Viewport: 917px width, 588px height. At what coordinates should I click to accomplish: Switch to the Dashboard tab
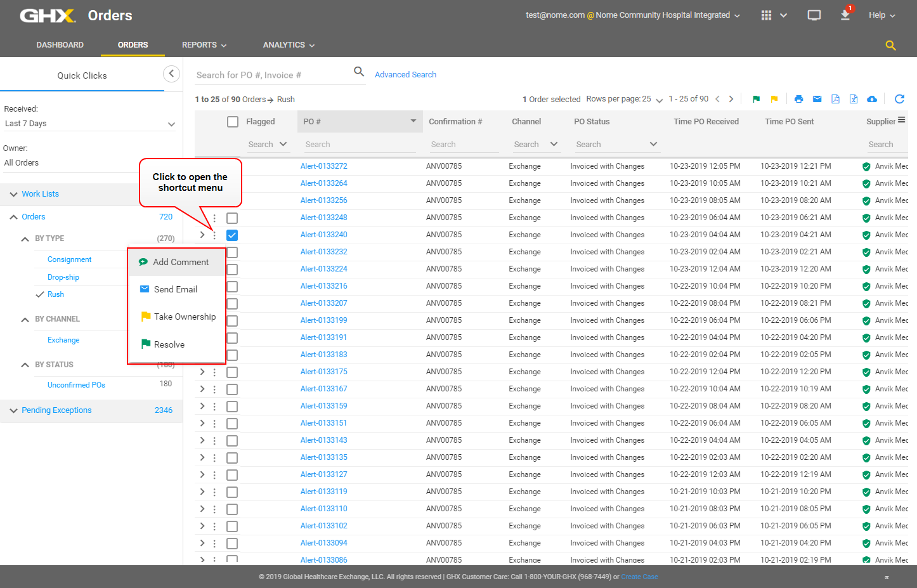pyautogui.click(x=60, y=45)
